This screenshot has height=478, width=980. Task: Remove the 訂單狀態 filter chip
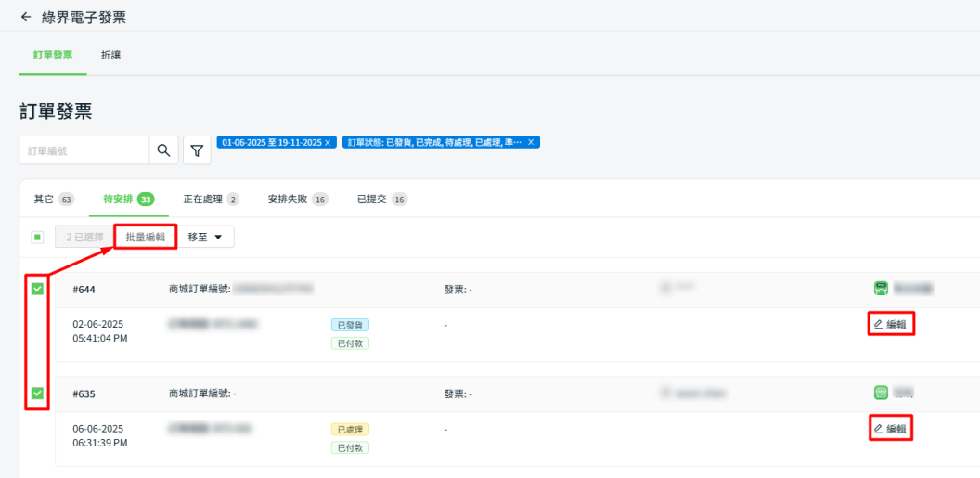click(x=531, y=142)
